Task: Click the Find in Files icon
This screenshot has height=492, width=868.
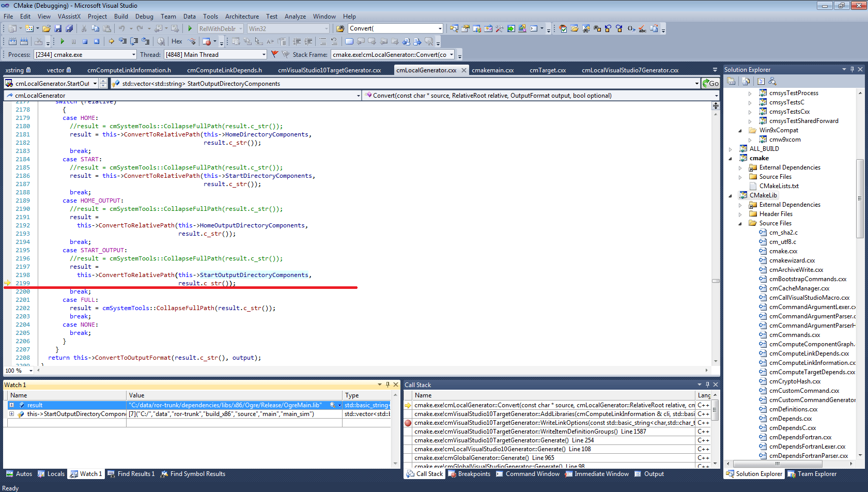Action: (x=340, y=28)
